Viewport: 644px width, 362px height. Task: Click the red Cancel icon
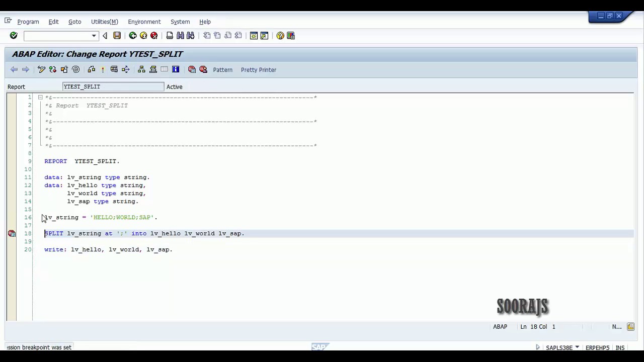154,36
